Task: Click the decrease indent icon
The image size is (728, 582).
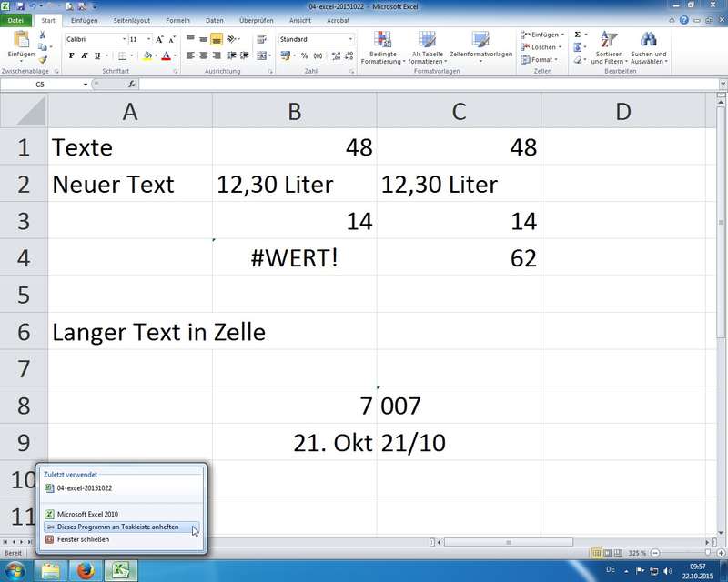Action: [231, 55]
